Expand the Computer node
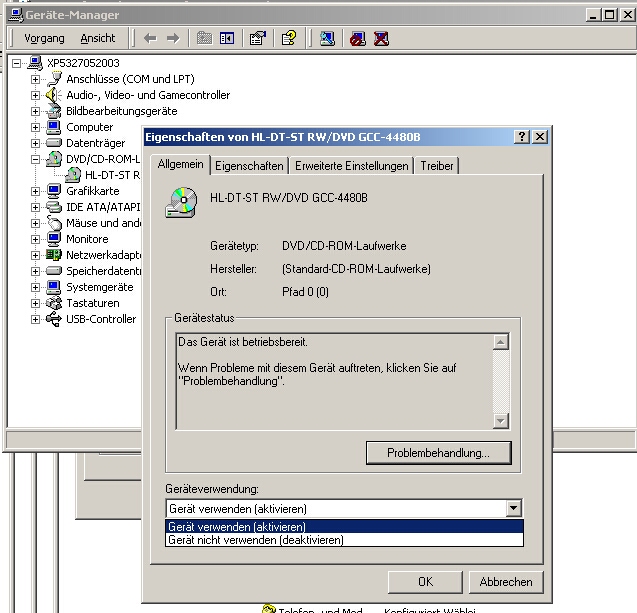Image resolution: width=637 pixels, height=613 pixels. (x=35, y=127)
